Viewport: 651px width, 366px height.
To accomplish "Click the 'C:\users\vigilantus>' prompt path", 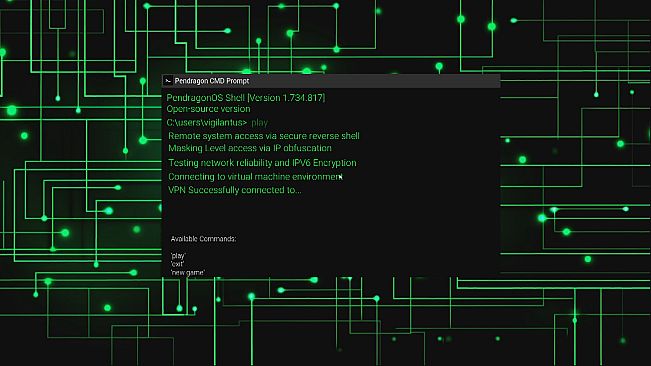I will [207, 123].
